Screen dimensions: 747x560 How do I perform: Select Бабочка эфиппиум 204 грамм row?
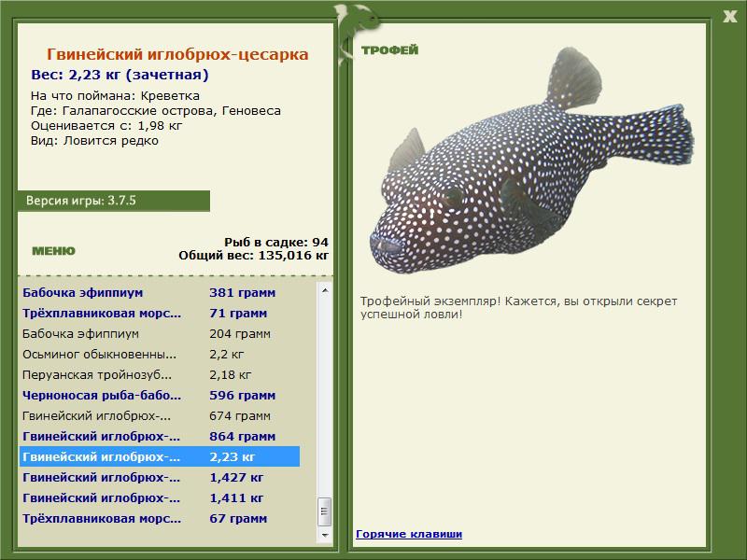click(x=160, y=333)
